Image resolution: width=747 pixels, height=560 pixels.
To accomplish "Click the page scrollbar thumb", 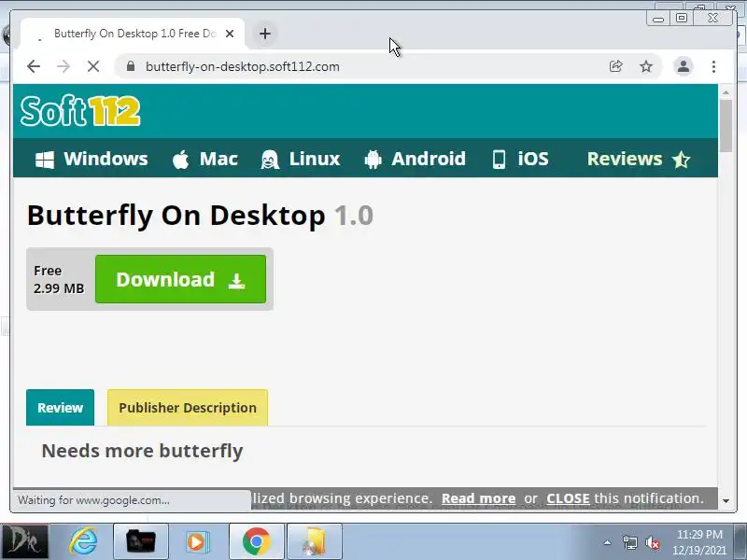I will pos(726,126).
